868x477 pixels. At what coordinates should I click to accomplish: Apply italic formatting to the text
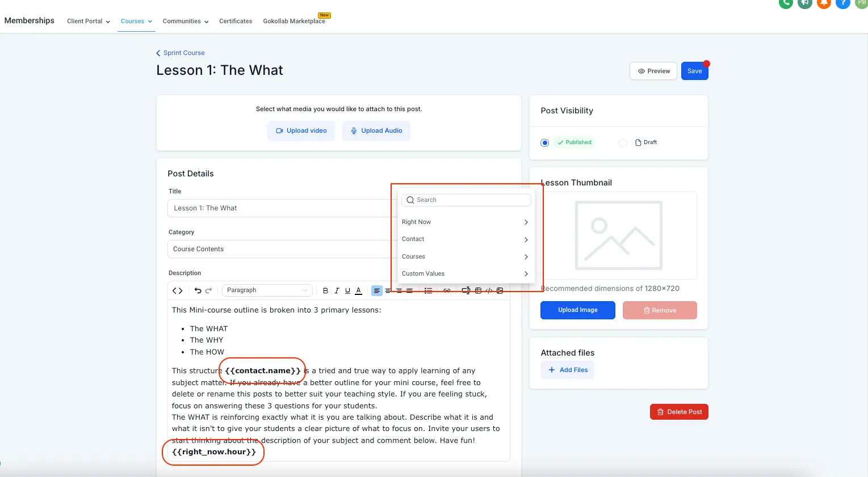337,290
